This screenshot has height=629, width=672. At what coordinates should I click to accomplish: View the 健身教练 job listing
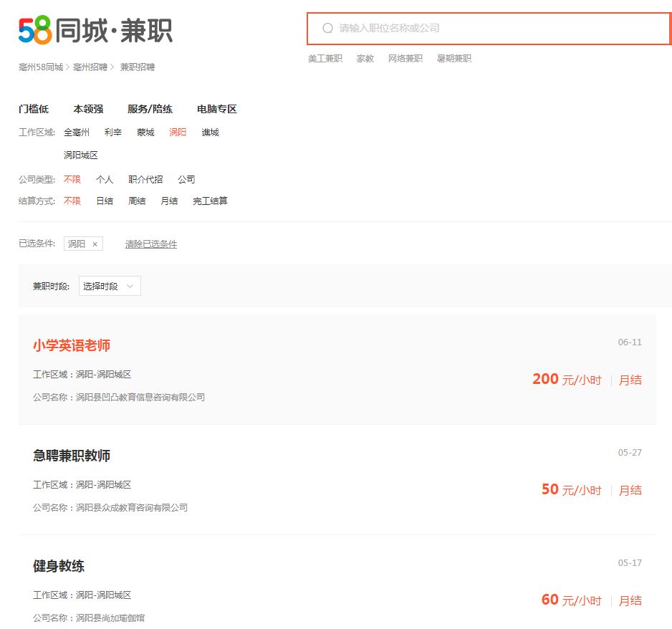point(59,566)
